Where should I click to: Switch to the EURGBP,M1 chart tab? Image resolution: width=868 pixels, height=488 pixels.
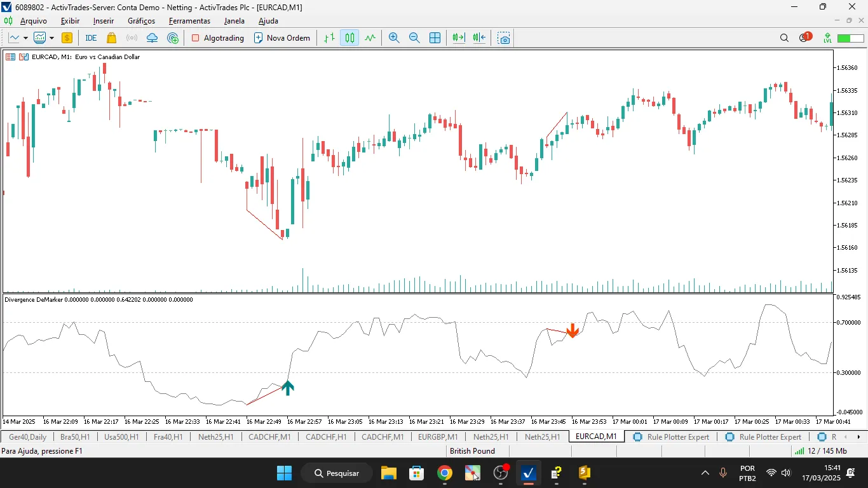tap(437, 437)
